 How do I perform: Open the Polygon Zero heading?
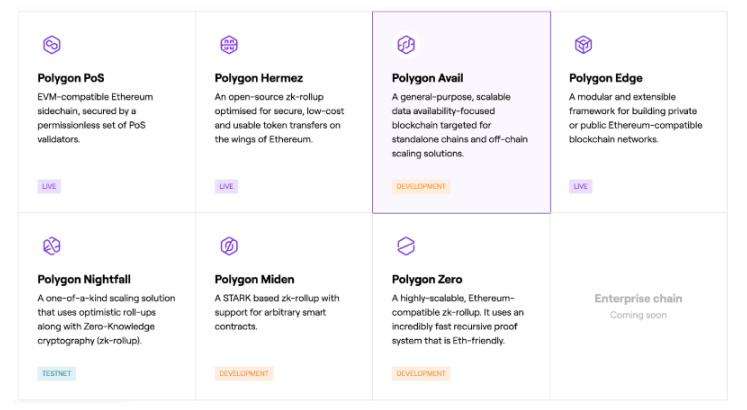coord(427,280)
